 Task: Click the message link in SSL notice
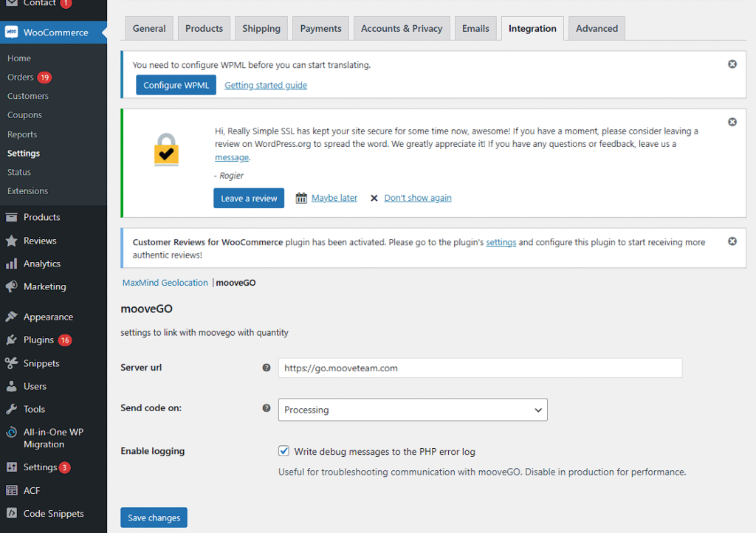231,157
